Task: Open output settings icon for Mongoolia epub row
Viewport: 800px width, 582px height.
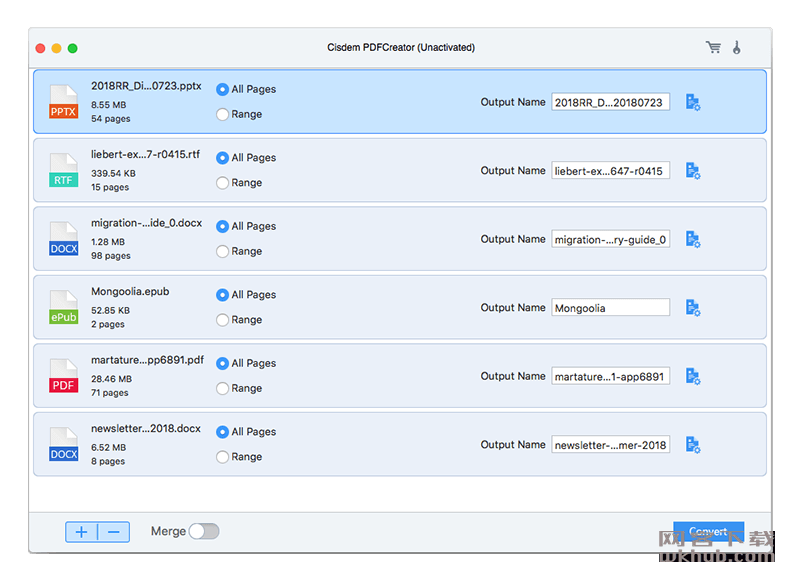Action: (693, 308)
